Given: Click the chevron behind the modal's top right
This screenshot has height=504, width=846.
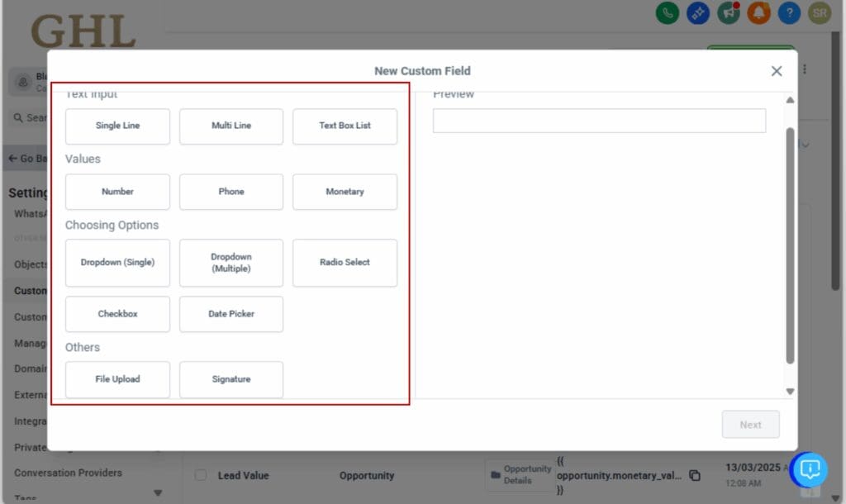Looking at the screenshot, I should pos(805,144).
